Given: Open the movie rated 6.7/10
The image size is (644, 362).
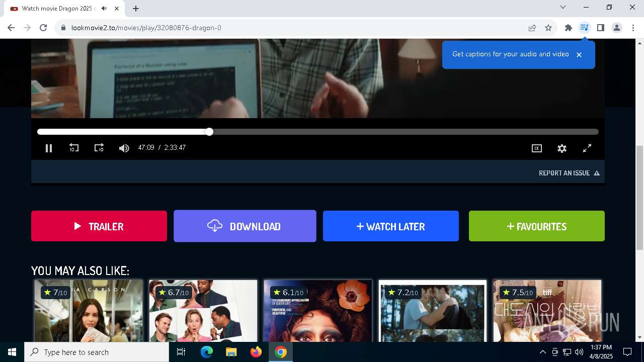Looking at the screenshot, I should click(x=203, y=312).
